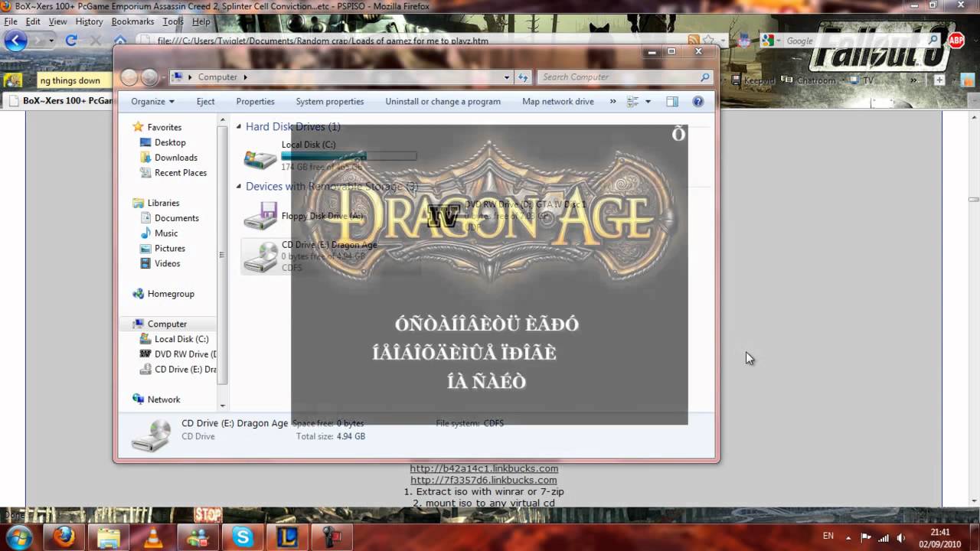
Task: Open File menu in Firefox
Action: tap(11, 21)
